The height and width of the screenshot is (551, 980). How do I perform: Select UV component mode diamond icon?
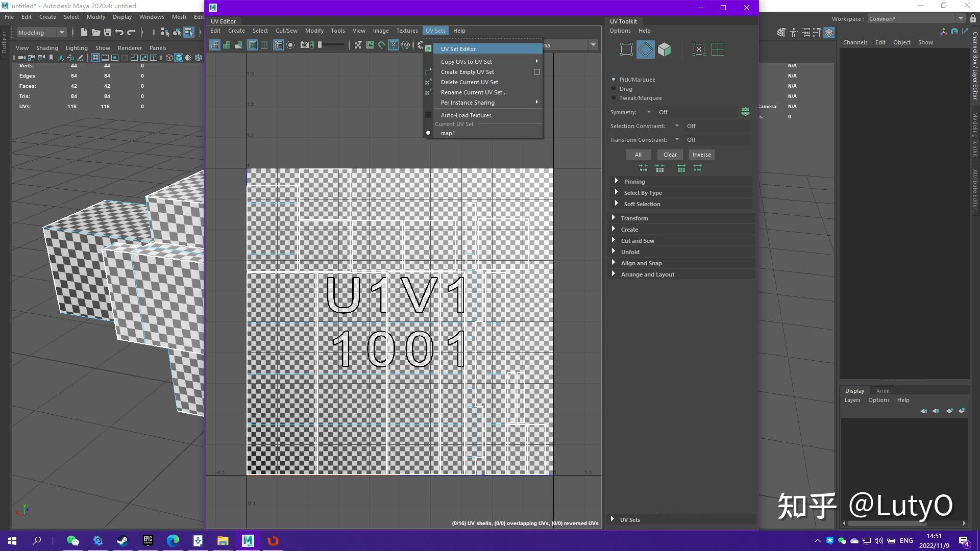point(645,49)
